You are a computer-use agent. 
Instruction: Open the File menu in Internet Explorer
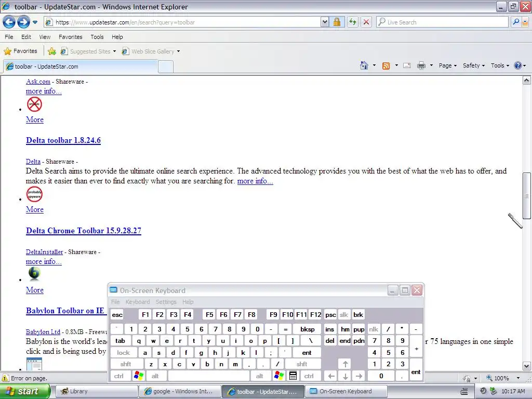9,37
